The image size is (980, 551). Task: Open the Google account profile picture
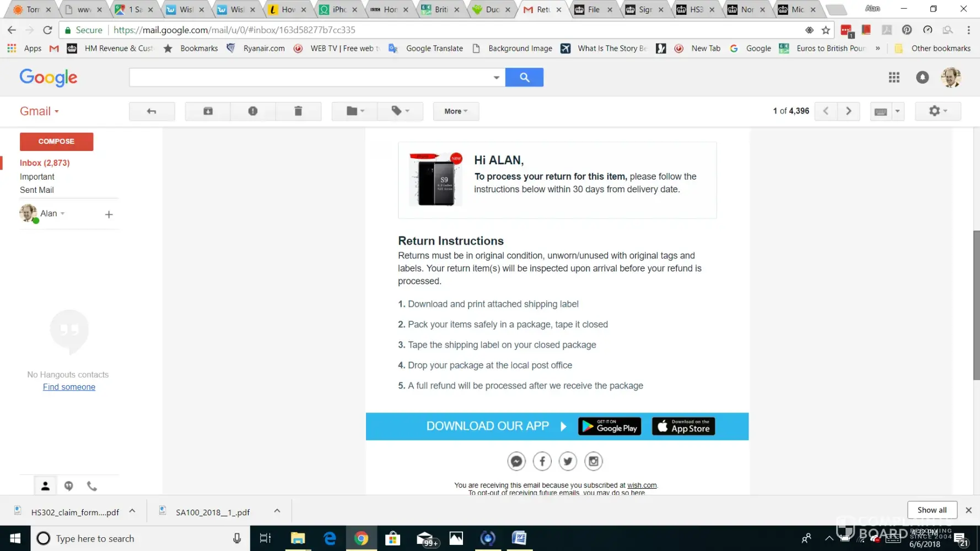tap(951, 78)
